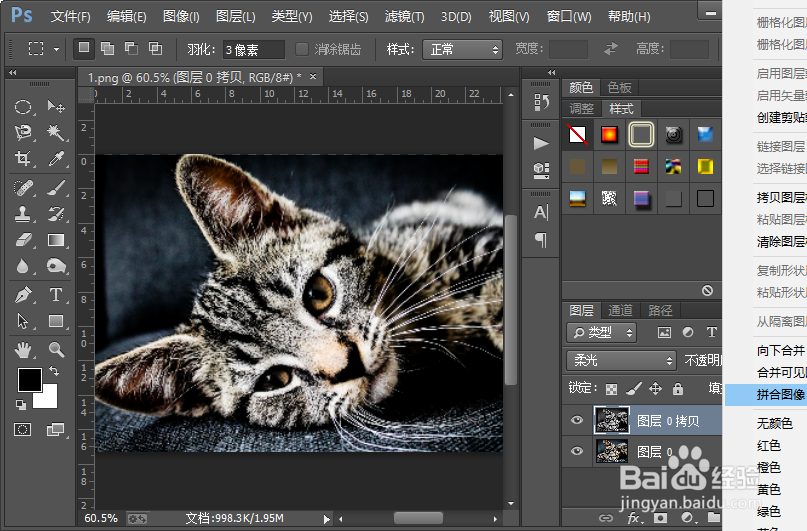Select the Clone Stamp tool
Image resolution: width=807 pixels, height=531 pixels.
coord(23,214)
